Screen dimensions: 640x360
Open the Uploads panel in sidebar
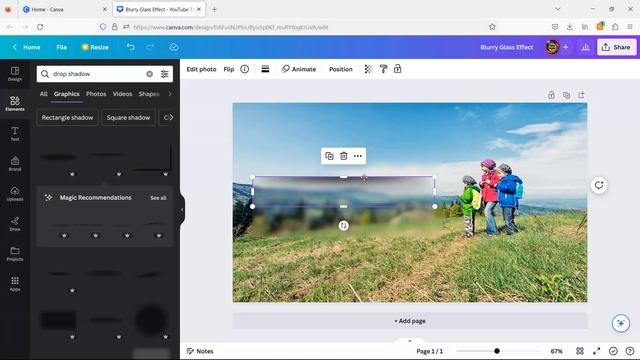click(15, 193)
